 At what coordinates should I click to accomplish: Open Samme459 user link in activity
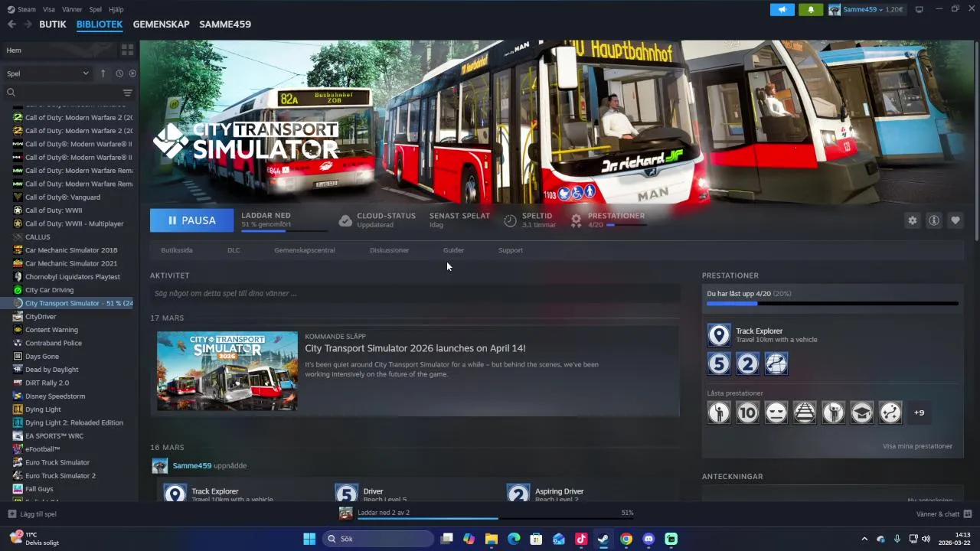pyautogui.click(x=191, y=465)
